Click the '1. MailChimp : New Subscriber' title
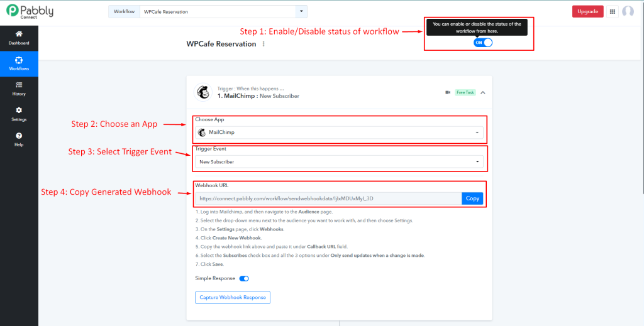Screen dimensions: 644x326 258,96
